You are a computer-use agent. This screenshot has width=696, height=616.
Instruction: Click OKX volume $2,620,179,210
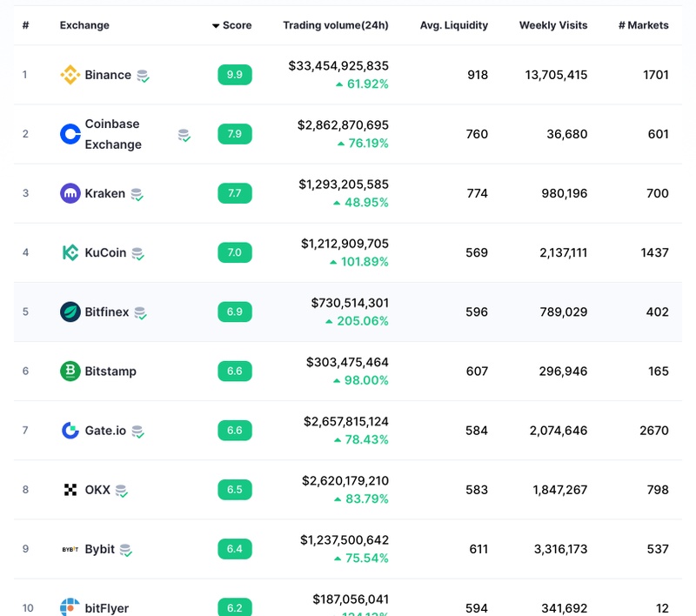coord(345,480)
